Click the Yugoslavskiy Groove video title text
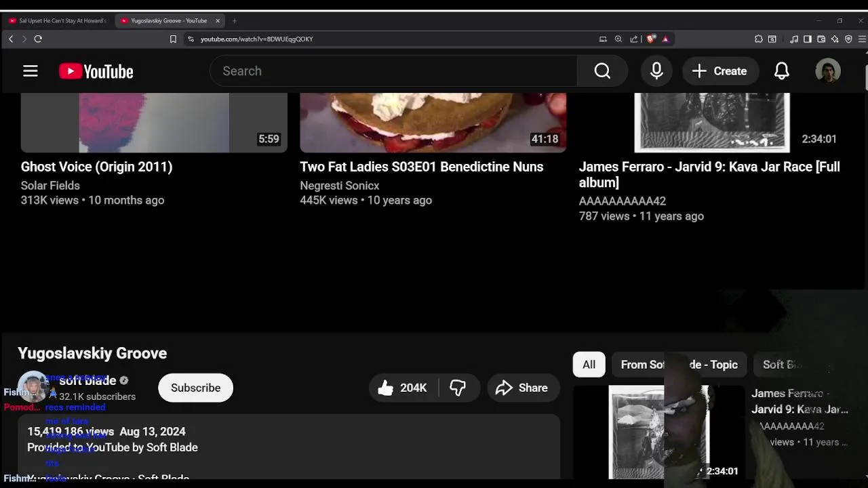The height and width of the screenshot is (488, 868). click(92, 353)
